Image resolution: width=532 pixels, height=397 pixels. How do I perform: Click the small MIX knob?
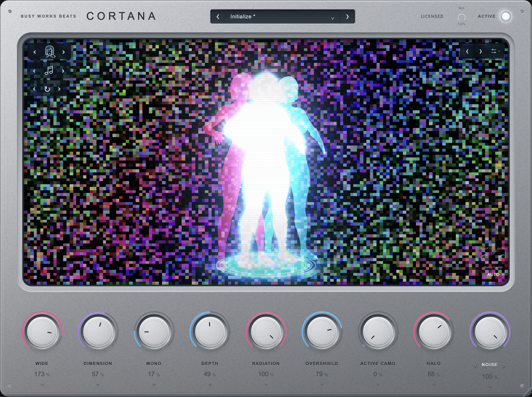pyautogui.click(x=461, y=17)
